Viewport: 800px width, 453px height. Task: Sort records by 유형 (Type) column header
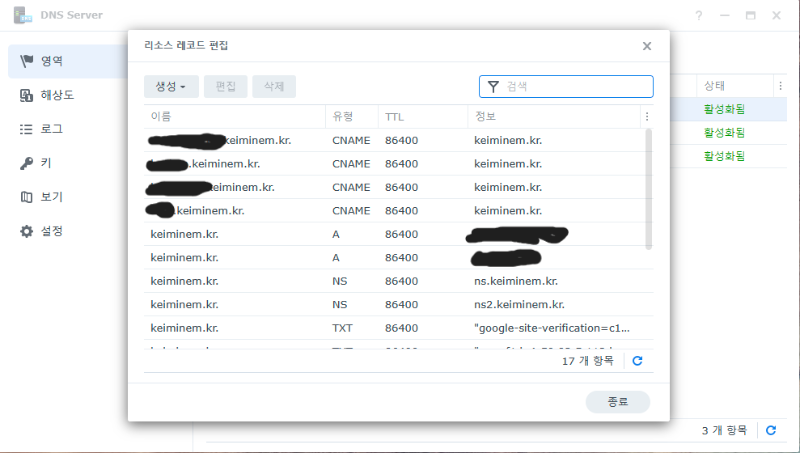(x=343, y=117)
